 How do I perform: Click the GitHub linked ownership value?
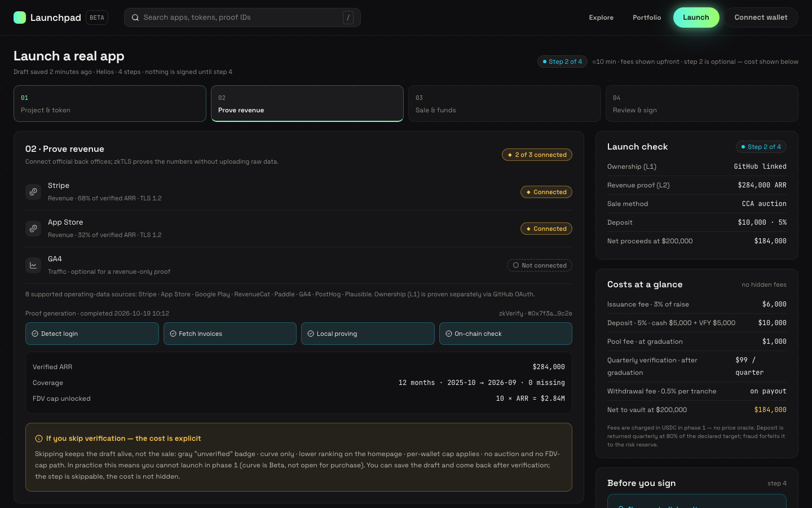click(760, 167)
